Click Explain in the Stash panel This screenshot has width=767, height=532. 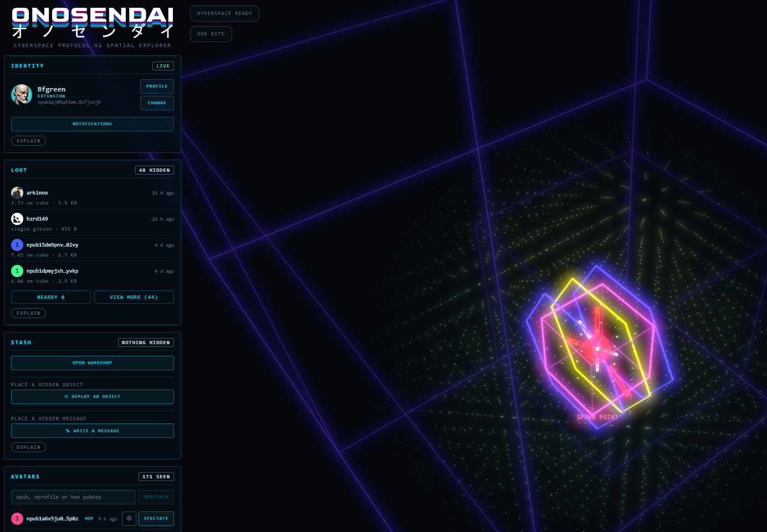pyautogui.click(x=28, y=447)
